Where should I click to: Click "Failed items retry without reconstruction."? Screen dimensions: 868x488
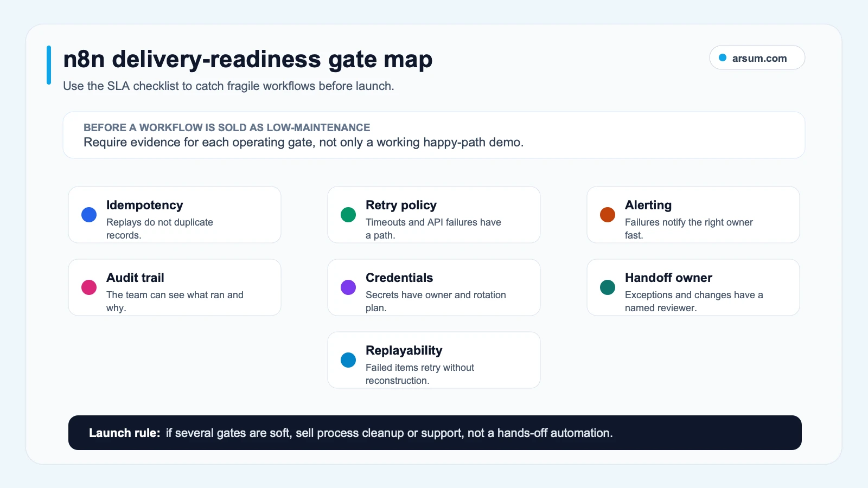click(x=420, y=374)
